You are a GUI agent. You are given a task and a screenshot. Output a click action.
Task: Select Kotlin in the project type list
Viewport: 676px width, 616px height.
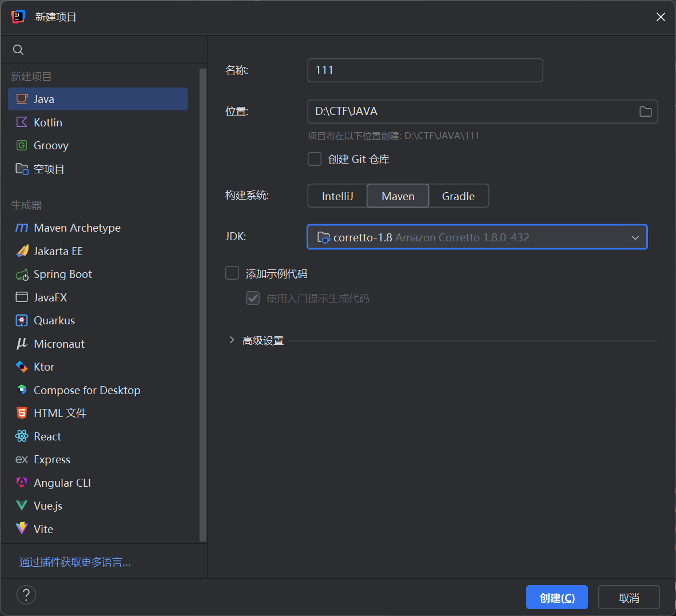(x=98, y=122)
